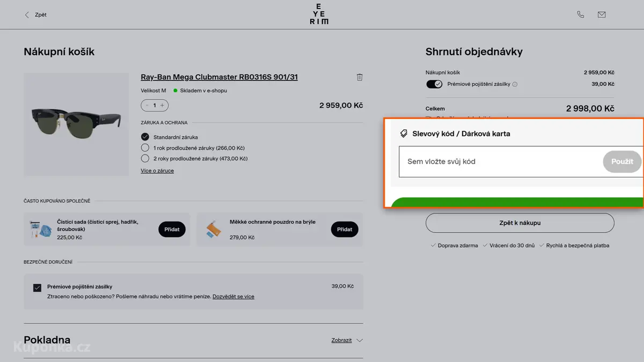Click Zobrazit link in Pokladna
Image resolution: width=644 pixels, height=362 pixels.
click(341, 341)
